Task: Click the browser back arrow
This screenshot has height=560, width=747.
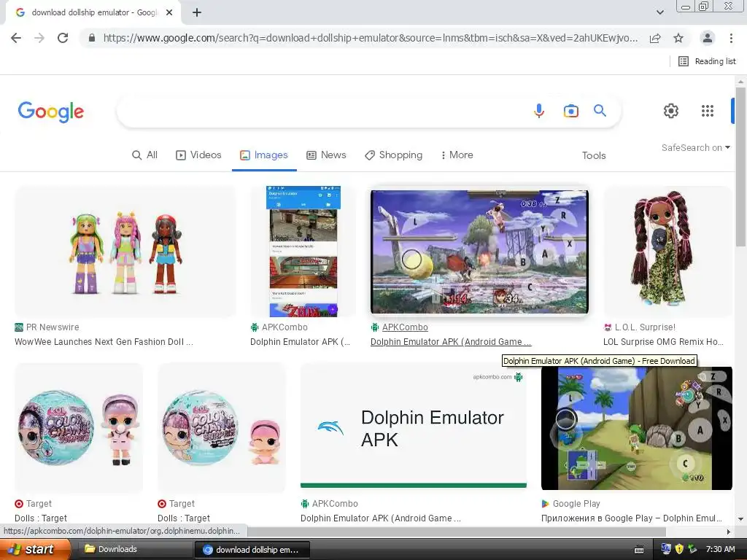Action: pyautogui.click(x=16, y=38)
